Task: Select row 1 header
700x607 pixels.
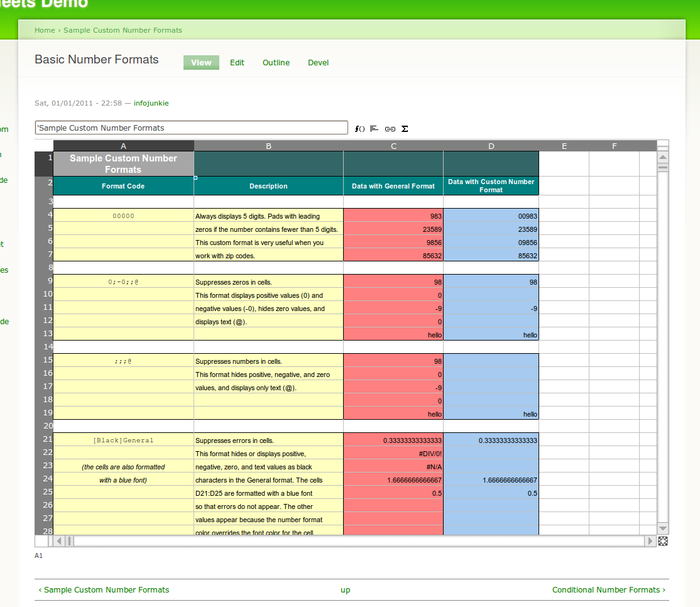Action: [44, 164]
